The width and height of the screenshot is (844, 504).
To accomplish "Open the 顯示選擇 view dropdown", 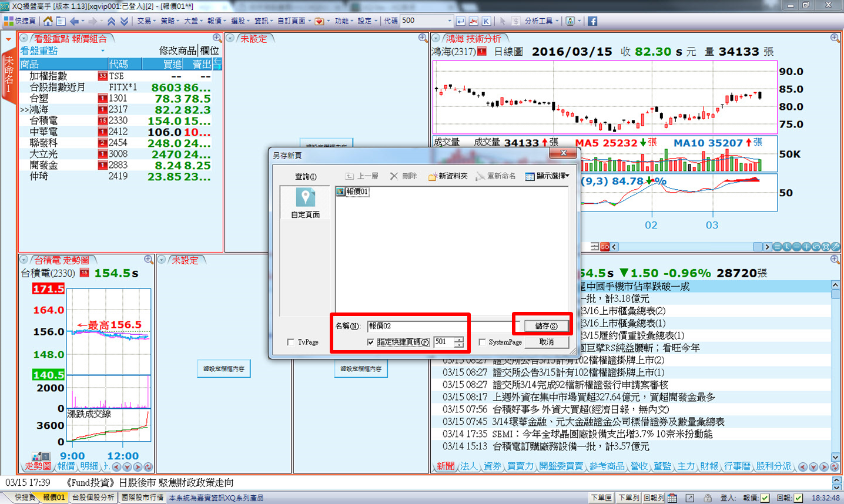I will pos(547,176).
